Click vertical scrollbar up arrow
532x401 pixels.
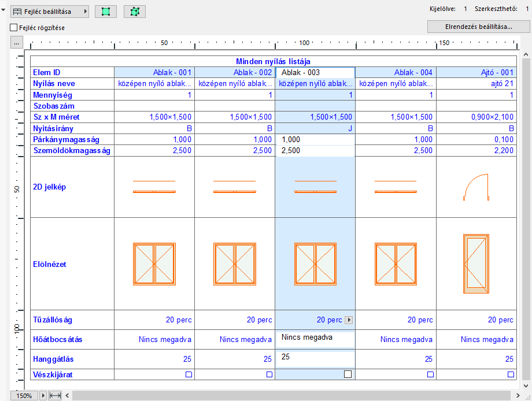pyautogui.click(x=526, y=54)
